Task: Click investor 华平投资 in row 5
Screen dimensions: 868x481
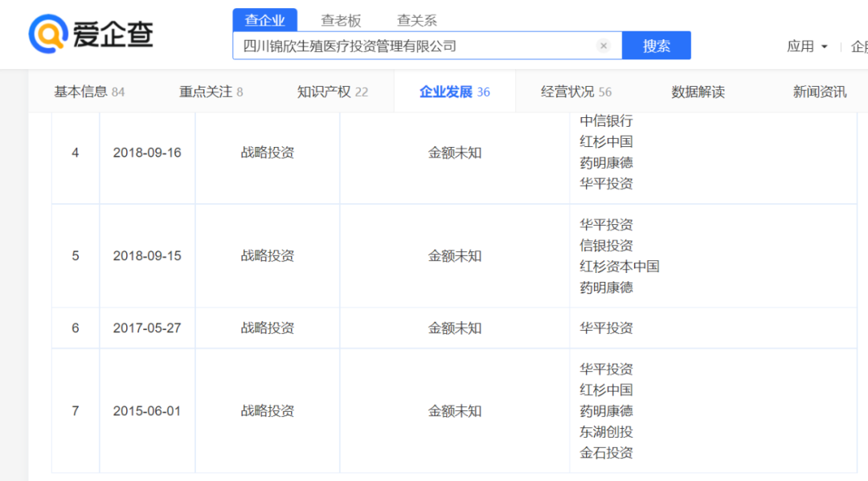Action: pos(606,225)
